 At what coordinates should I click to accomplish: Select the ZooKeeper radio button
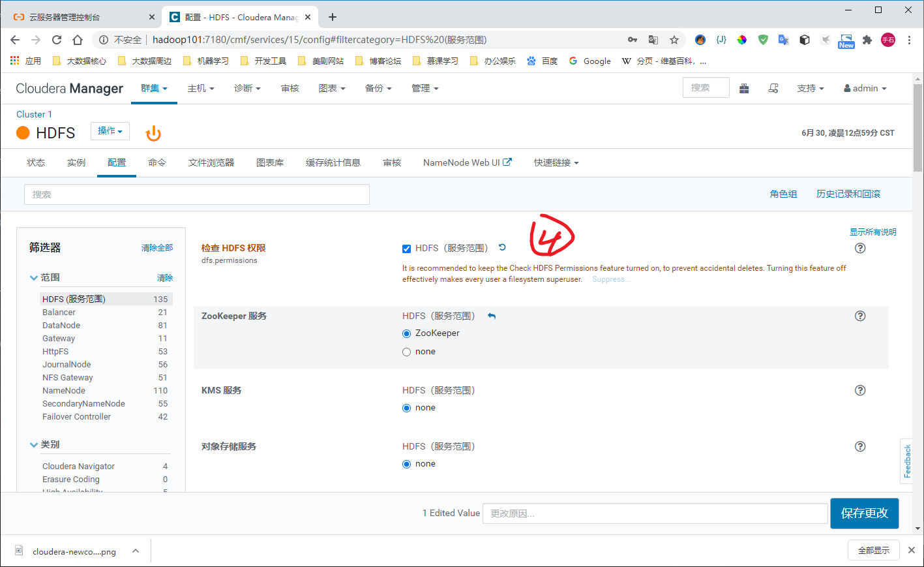pyautogui.click(x=406, y=332)
